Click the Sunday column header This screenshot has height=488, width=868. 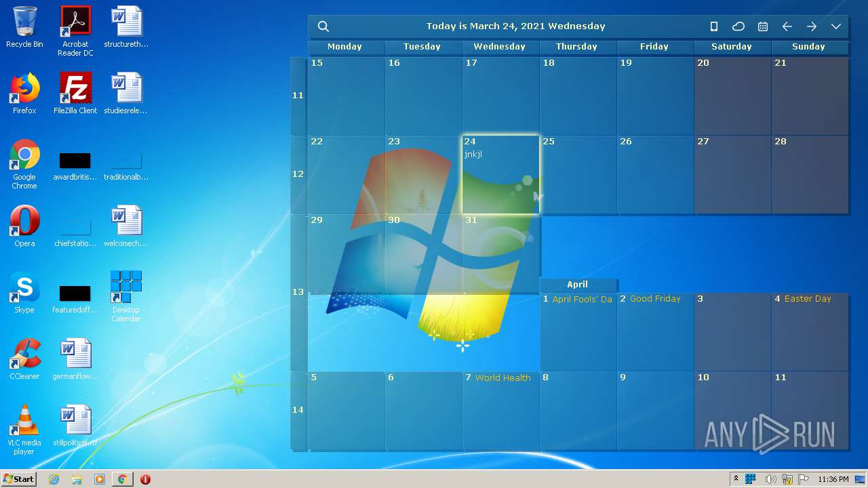[809, 47]
